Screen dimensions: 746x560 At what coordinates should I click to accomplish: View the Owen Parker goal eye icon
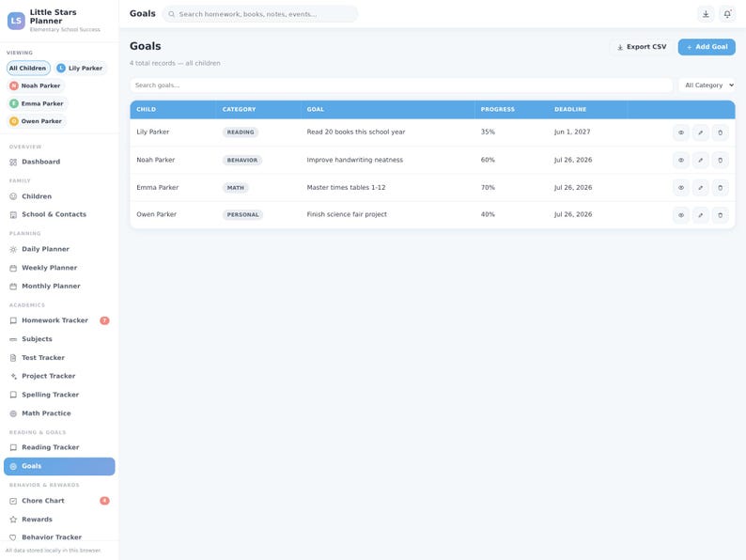point(681,215)
